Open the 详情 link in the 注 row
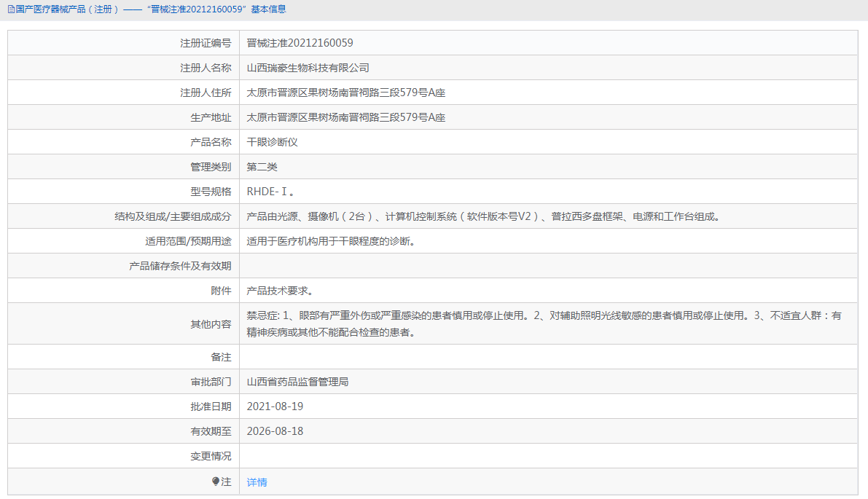Viewport: 868px width, 499px height. click(257, 482)
